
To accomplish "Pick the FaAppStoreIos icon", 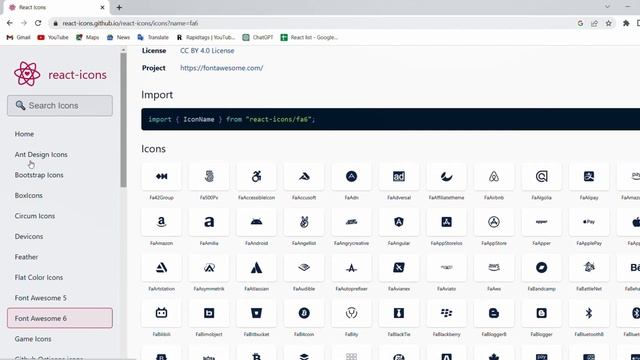I will [447, 222].
